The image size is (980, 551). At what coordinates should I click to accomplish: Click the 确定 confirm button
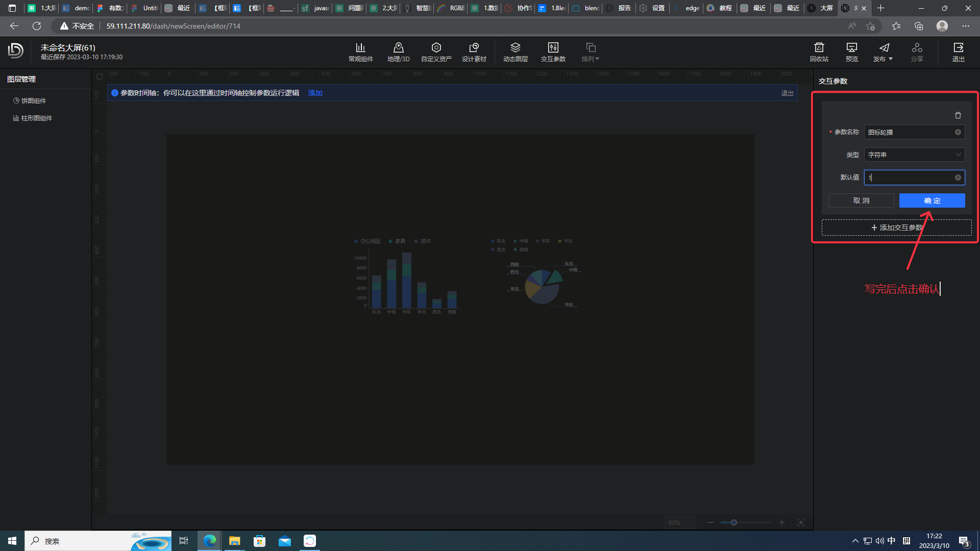(932, 201)
